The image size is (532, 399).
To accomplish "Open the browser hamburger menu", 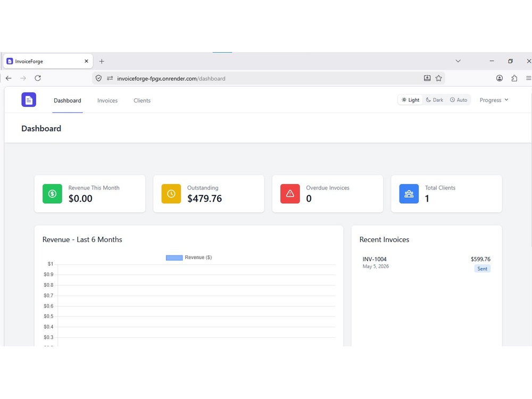I will (528, 78).
